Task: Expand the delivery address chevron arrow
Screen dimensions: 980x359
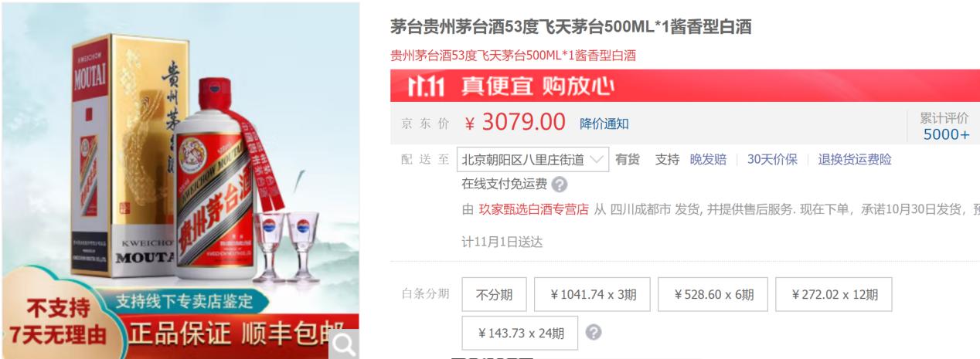Action: (x=597, y=160)
